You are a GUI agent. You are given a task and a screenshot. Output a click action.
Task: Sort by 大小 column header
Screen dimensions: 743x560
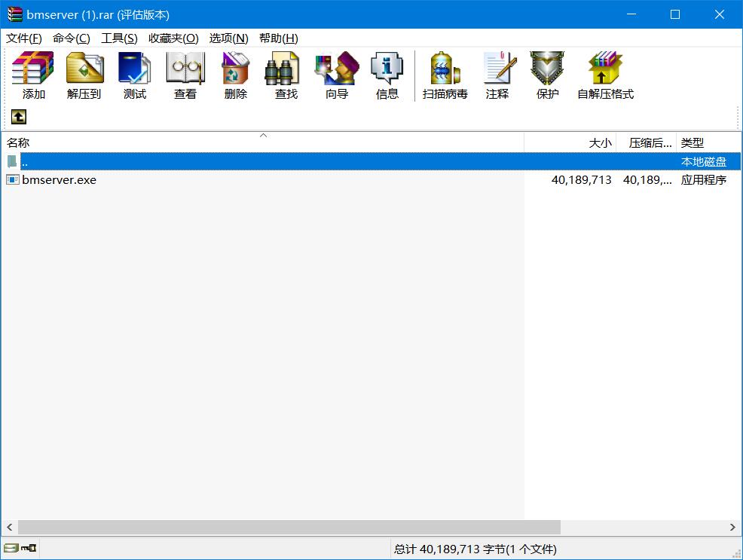(570, 142)
